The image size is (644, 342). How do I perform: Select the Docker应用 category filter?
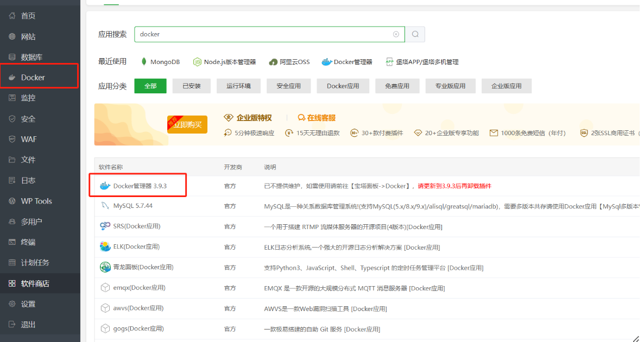(x=343, y=86)
